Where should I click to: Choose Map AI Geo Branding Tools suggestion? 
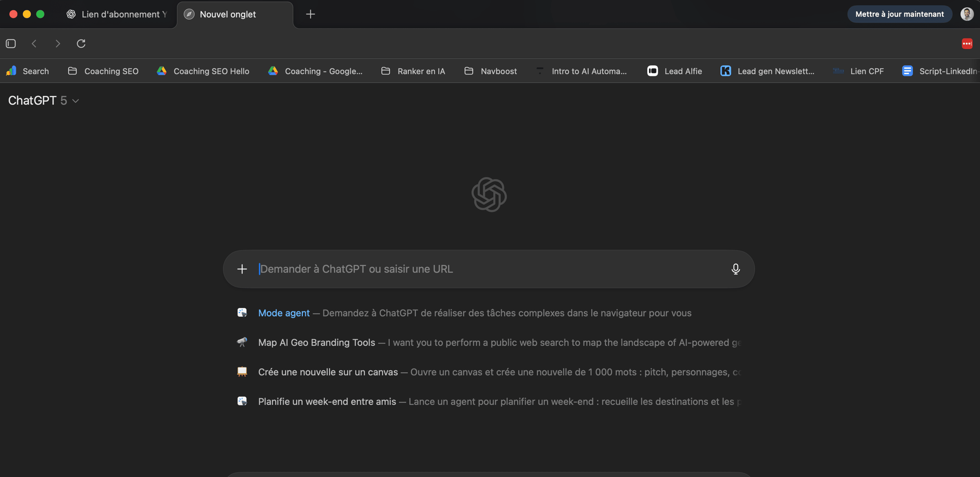[316, 343]
